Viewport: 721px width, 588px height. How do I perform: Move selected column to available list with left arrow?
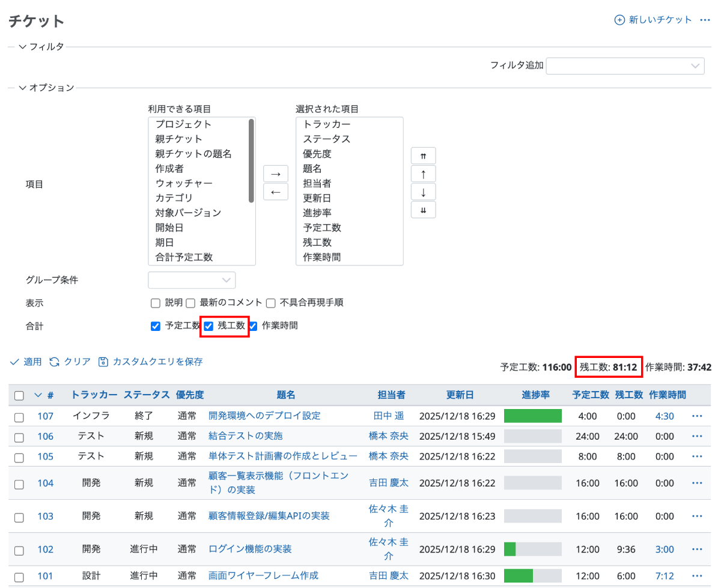(276, 192)
